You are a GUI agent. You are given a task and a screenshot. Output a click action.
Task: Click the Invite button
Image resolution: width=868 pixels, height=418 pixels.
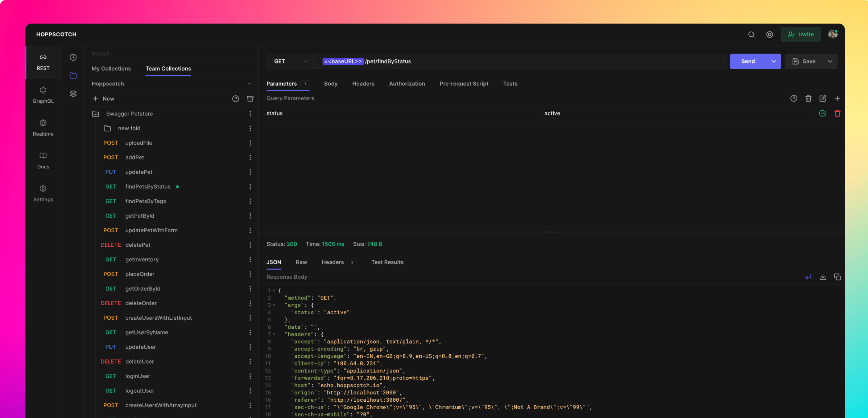tap(801, 34)
